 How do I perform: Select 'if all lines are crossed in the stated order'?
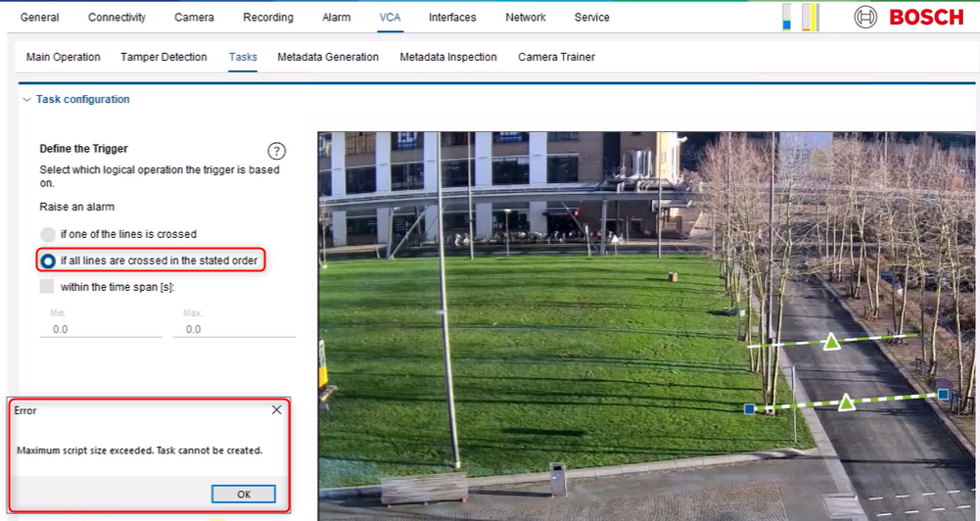(48, 261)
